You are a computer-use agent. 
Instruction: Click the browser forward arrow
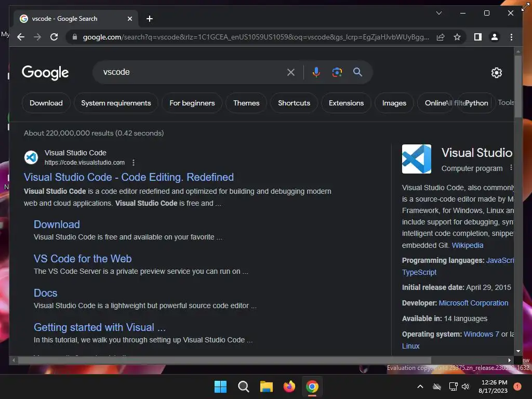[37, 37]
